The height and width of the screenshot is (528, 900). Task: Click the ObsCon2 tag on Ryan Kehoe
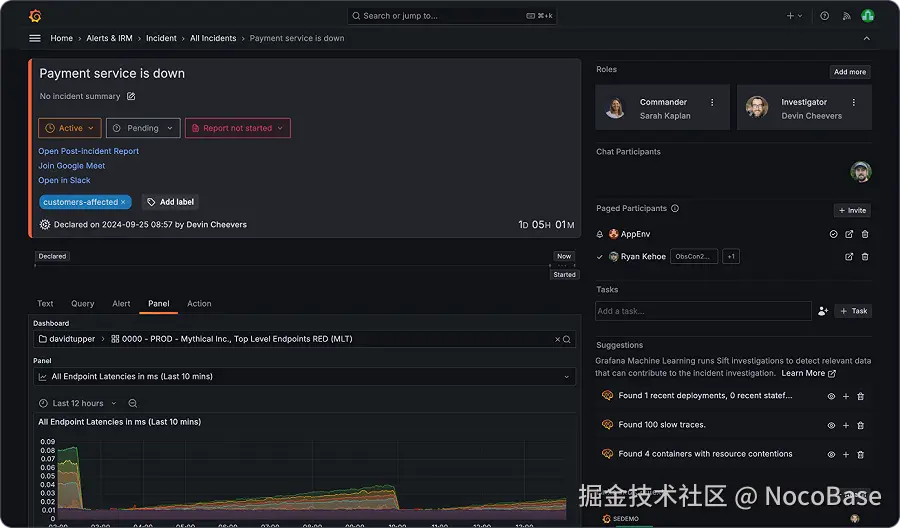(693, 257)
